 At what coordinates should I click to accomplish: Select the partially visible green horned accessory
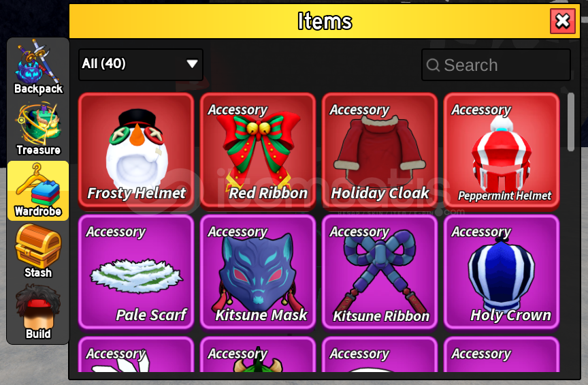click(x=258, y=354)
